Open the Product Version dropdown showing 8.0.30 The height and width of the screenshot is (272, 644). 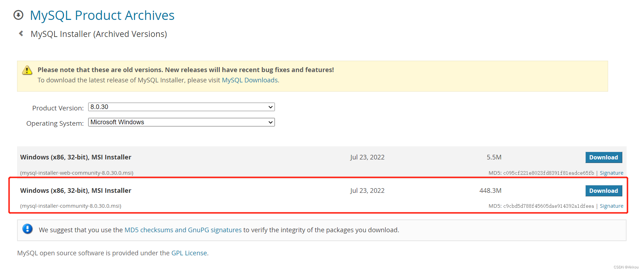pos(181,107)
